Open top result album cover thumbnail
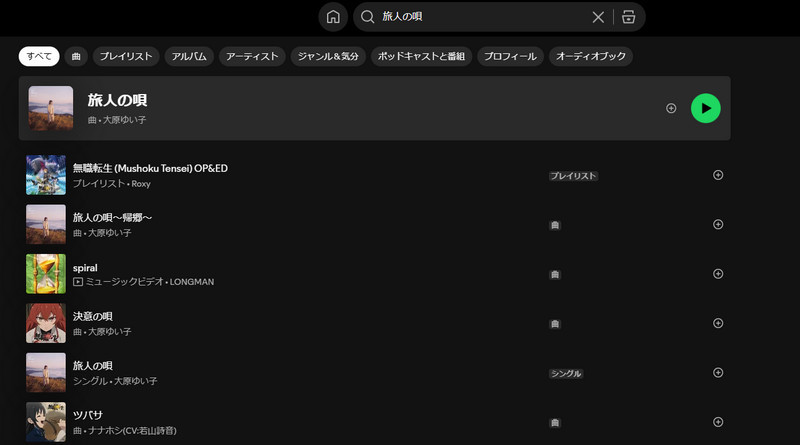This screenshot has height=445, width=800. [51, 108]
